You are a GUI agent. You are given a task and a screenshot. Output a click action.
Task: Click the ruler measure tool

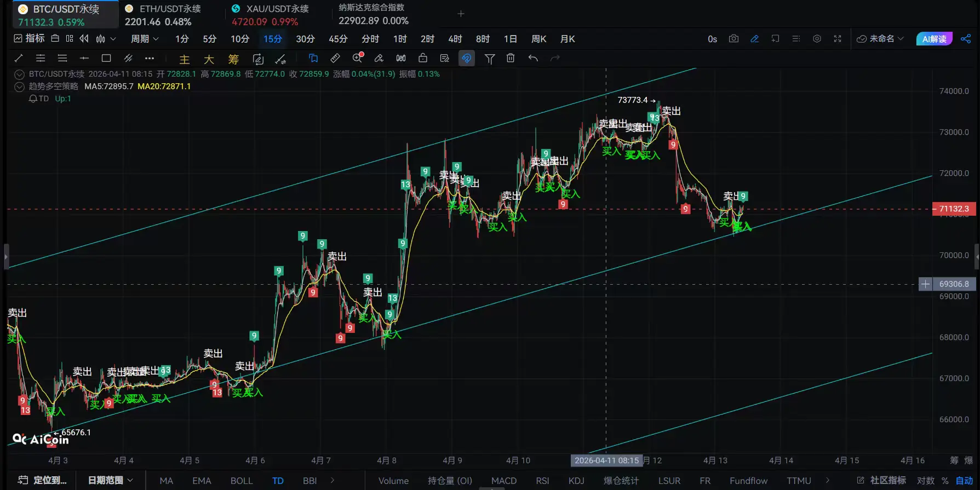(335, 58)
